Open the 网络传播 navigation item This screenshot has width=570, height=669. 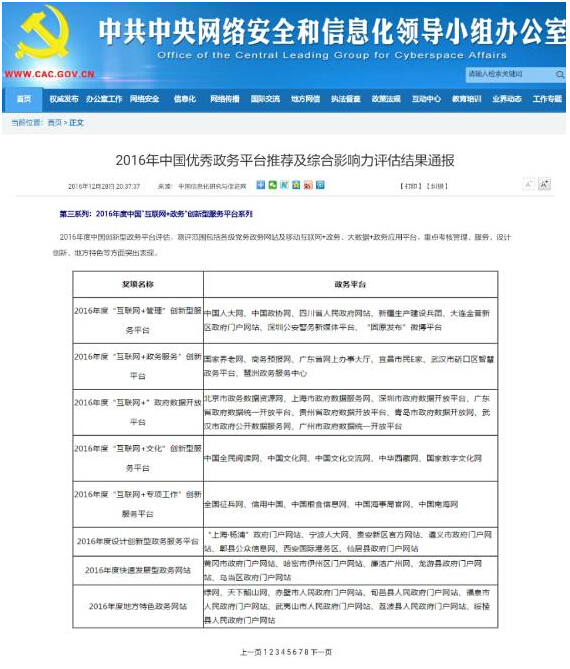(x=225, y=99)
